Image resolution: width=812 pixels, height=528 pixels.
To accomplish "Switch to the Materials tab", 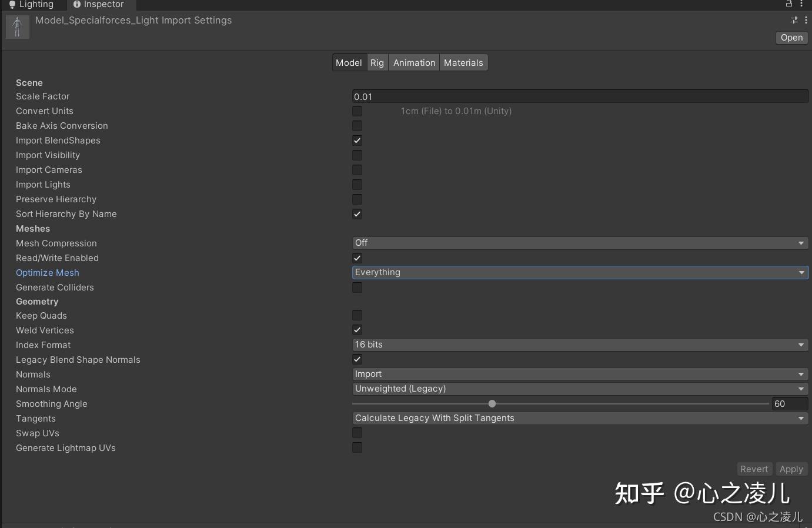I will point(463,62).
